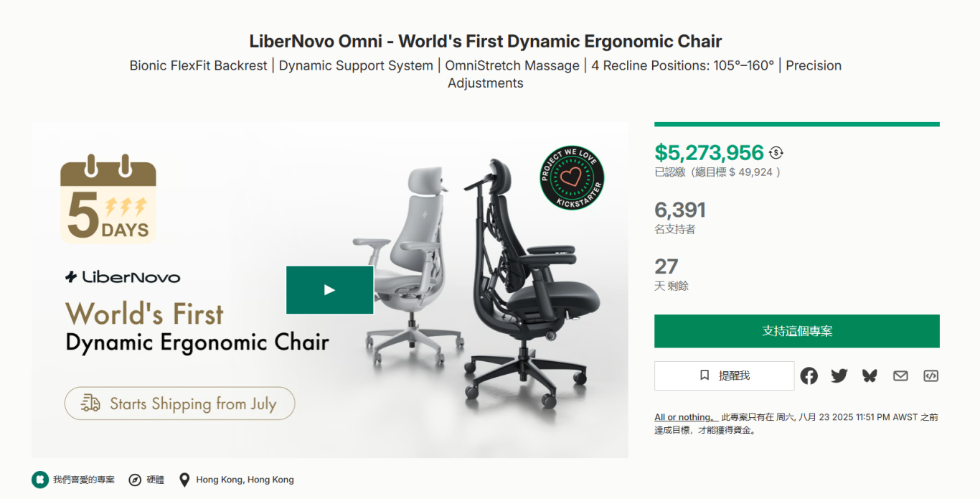Click the compass icon for 硬體 category

click(x=135, y=480)
